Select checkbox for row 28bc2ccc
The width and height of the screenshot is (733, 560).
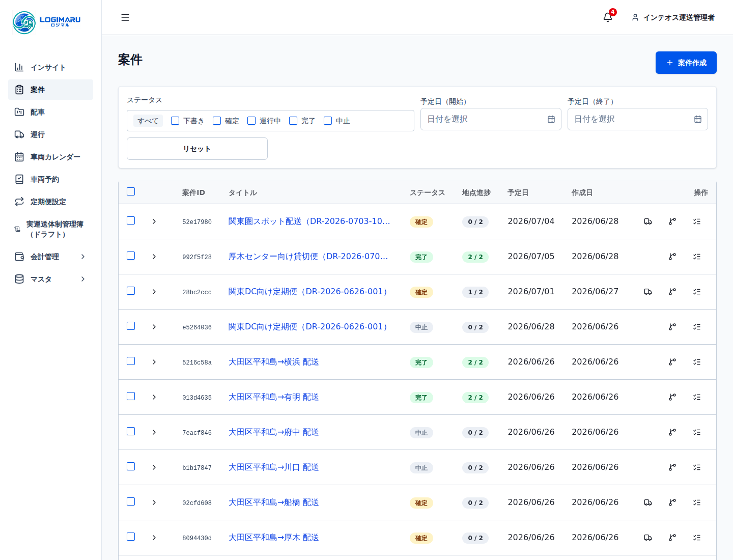[x=131, y=291]
